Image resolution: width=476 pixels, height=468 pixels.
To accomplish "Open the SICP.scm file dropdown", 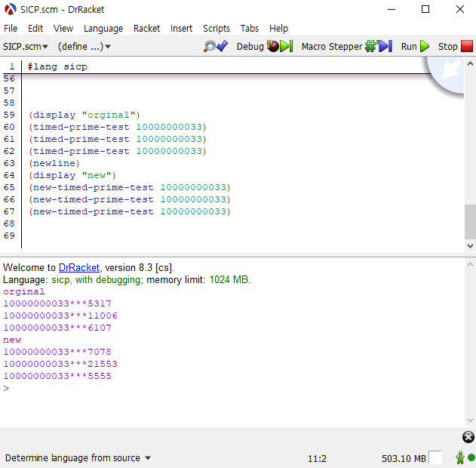I will 26,46.
